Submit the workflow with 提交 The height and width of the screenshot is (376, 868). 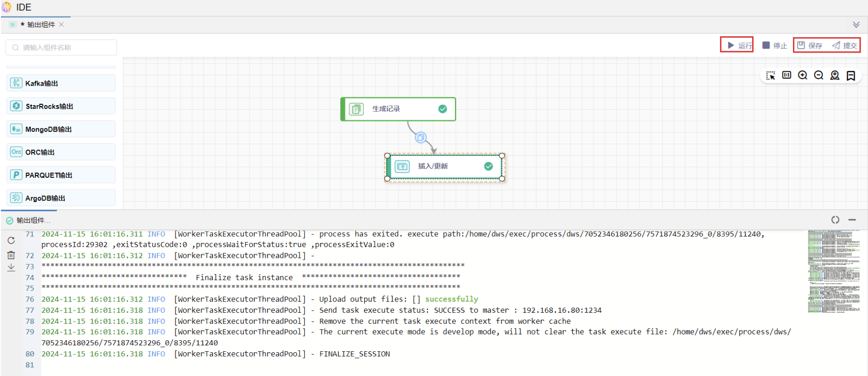coord(845,45)
